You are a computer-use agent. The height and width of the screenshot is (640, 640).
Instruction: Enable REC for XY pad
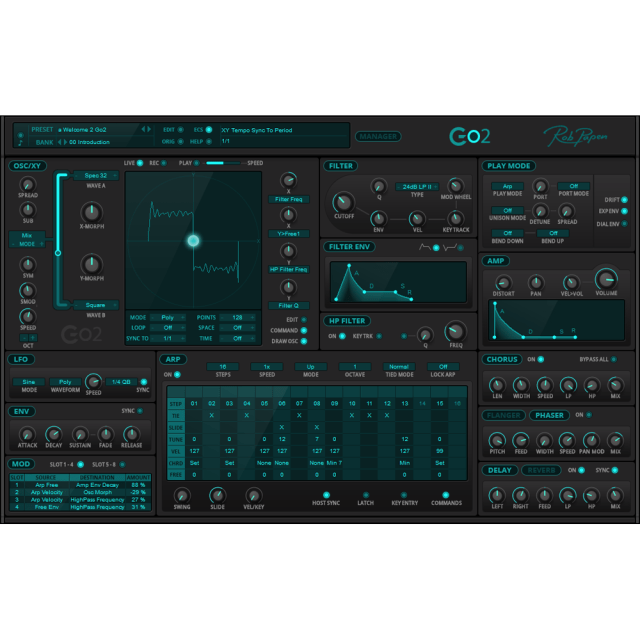[x=164, y=163]
